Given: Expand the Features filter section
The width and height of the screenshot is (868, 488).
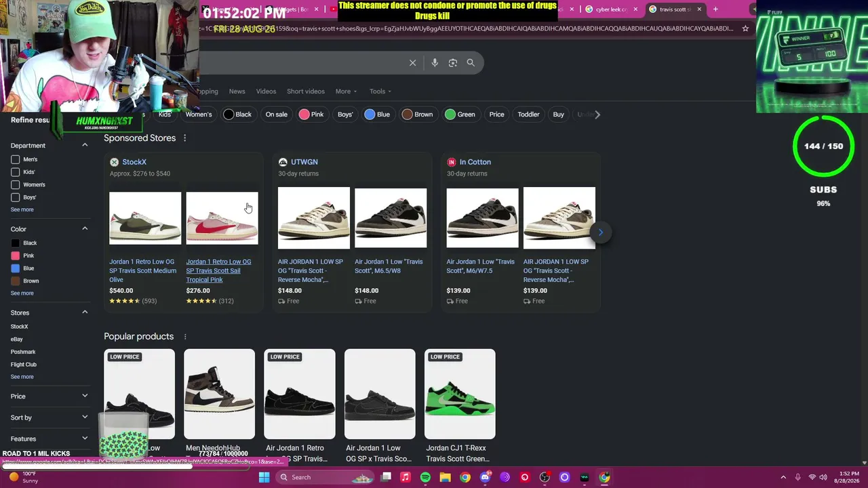Looking at the screenshot, I should click(85, 439).
